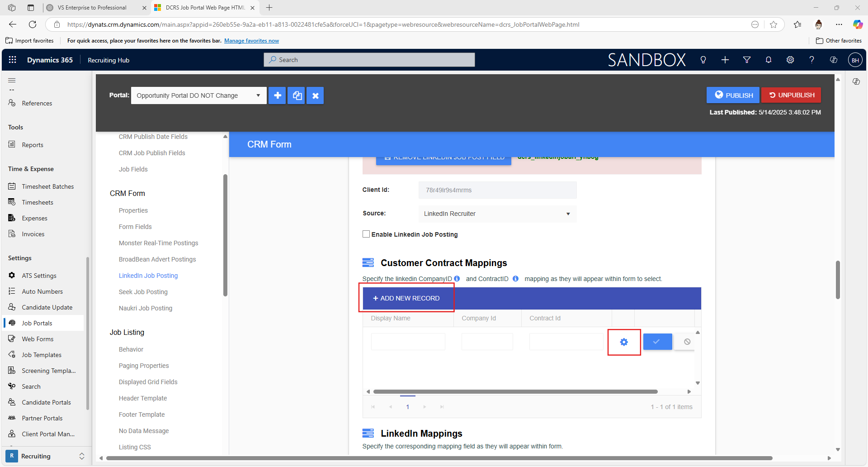Select Seek Job Posting in settings tree
Screen dimensions: 868x467
tap(143, 292)
